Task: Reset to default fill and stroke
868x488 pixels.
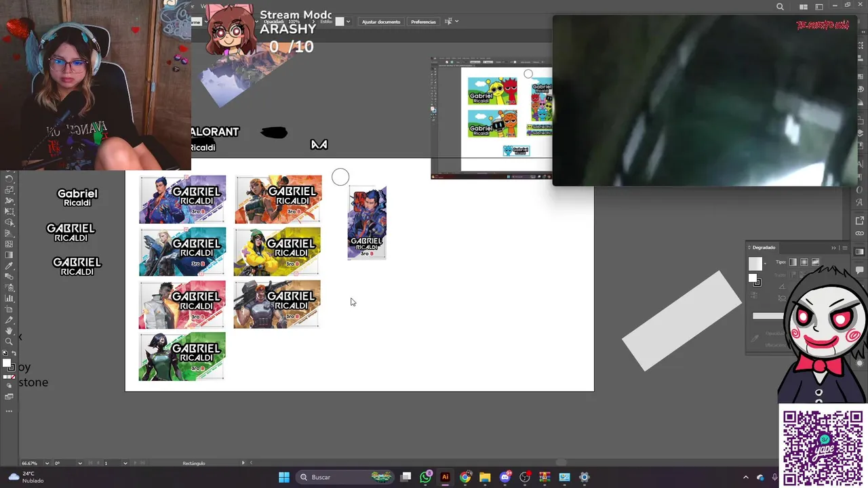Action: pyautogui.click(x=5, y=352)
